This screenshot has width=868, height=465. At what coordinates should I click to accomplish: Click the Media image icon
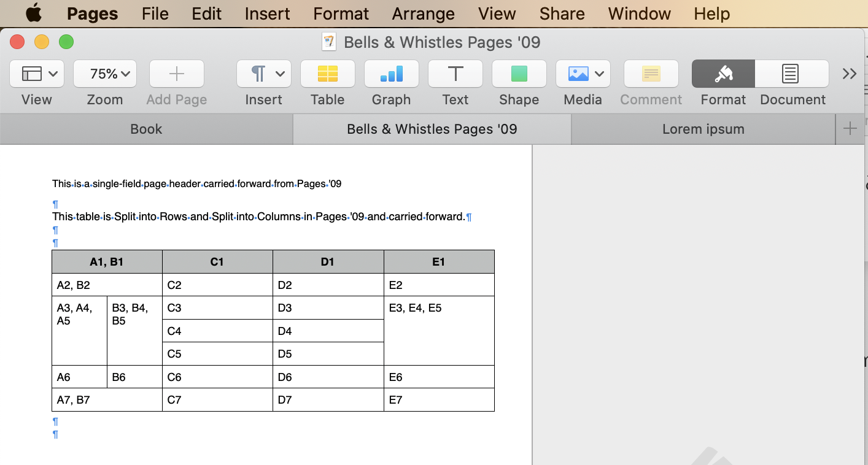(x=578, y=74)
